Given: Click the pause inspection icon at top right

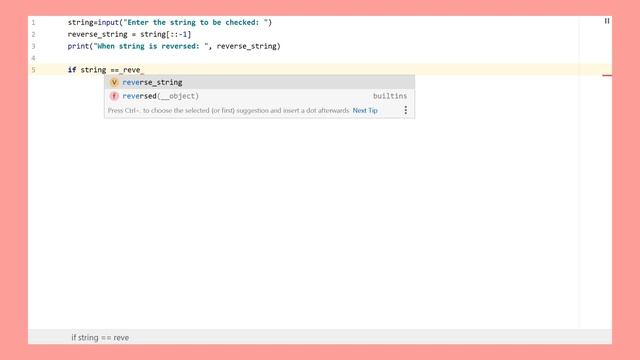Looking at the screenshot, I should coord(607,21).
